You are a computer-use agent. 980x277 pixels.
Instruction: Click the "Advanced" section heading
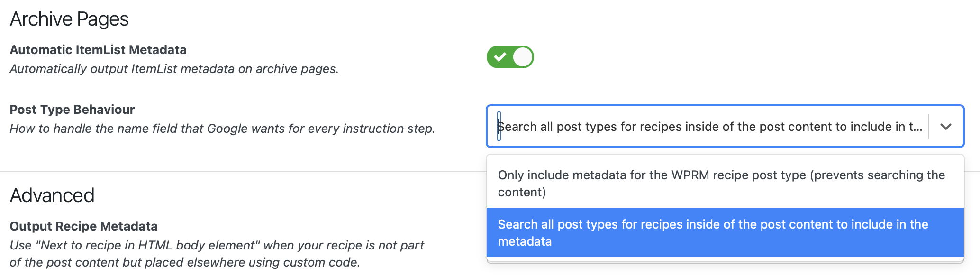coord(52,195)
